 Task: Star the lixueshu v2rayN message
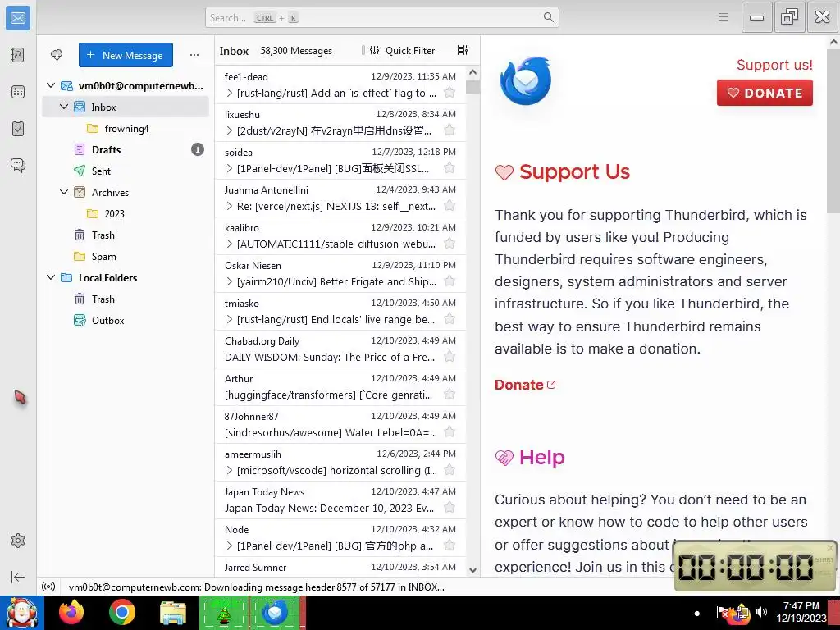click(x=450, y=130)
